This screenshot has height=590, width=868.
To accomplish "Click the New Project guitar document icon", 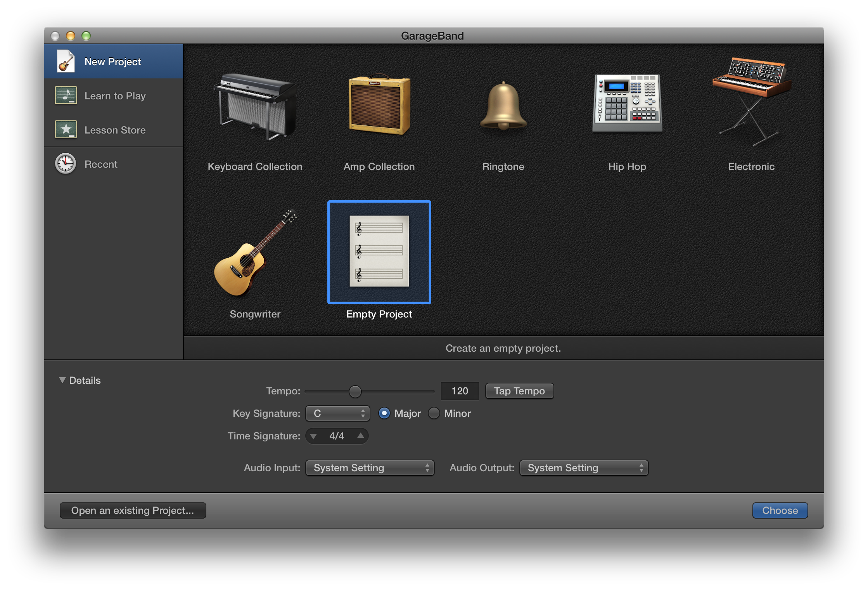I will click(66, 61).
